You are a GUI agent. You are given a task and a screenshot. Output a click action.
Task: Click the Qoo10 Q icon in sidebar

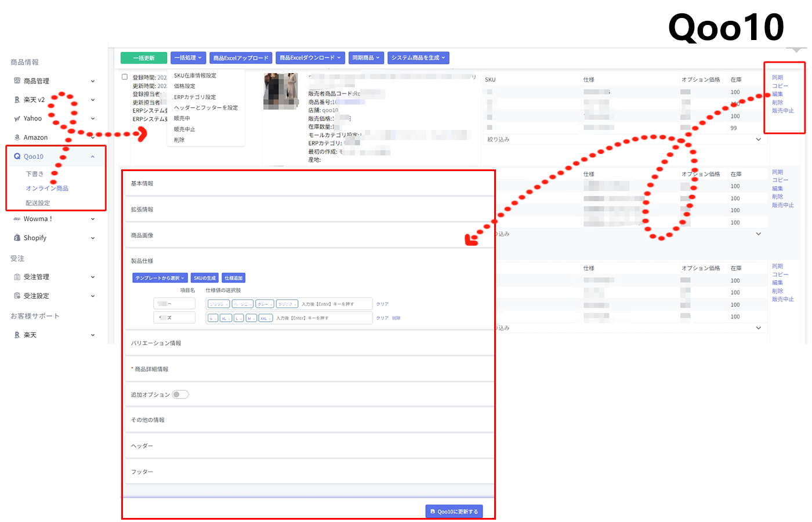(x=17, y=157)
